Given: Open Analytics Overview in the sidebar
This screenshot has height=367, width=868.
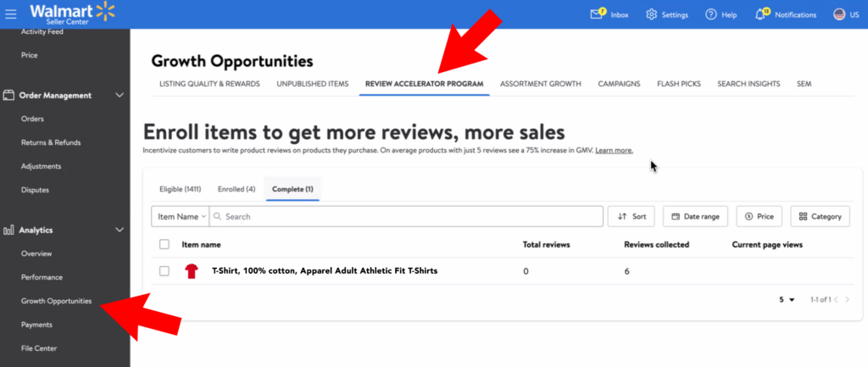Looking at the screenshot, I should click(36, 253).
